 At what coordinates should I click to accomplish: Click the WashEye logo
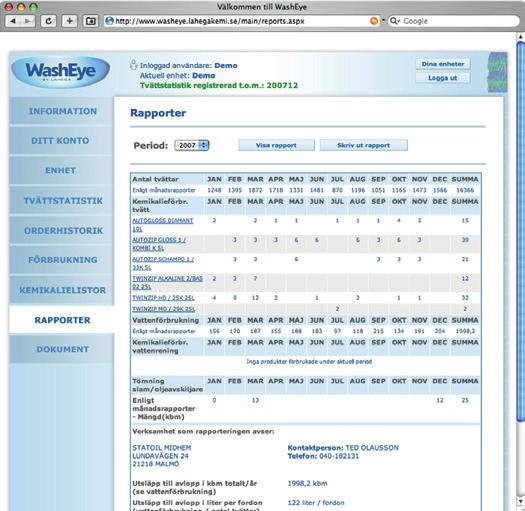(x=61, y=72)
